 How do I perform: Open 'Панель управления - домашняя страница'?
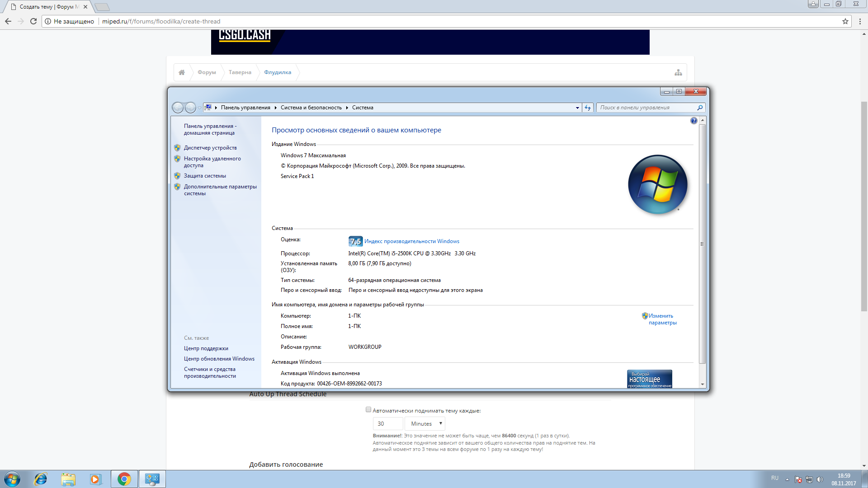pyautogui.click(x=210, y=129)
